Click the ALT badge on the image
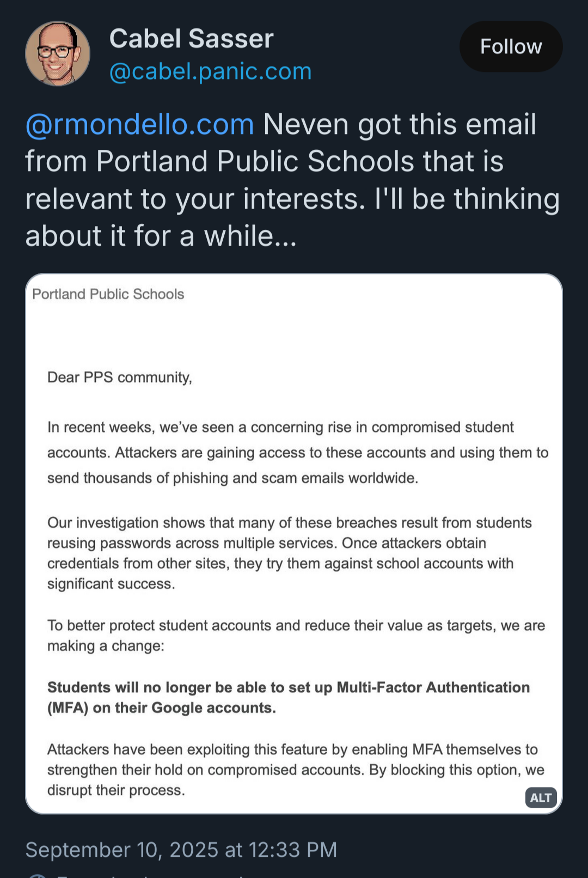Screen dimensions: 588x878 click(x=541, y=797)
